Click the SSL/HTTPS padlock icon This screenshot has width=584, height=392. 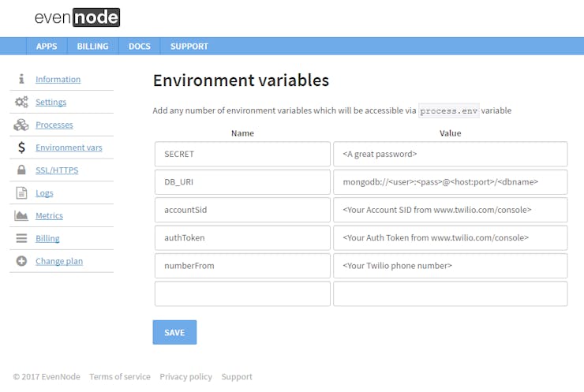[x=21, y=170]
